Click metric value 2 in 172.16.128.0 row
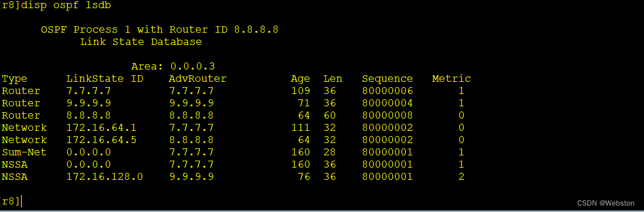 (x=461, y=177)
